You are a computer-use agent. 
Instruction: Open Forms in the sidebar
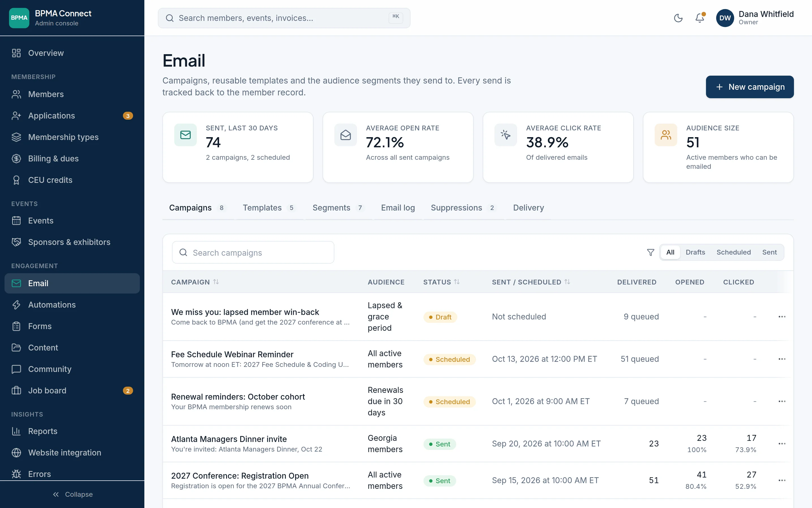(72, 326)
